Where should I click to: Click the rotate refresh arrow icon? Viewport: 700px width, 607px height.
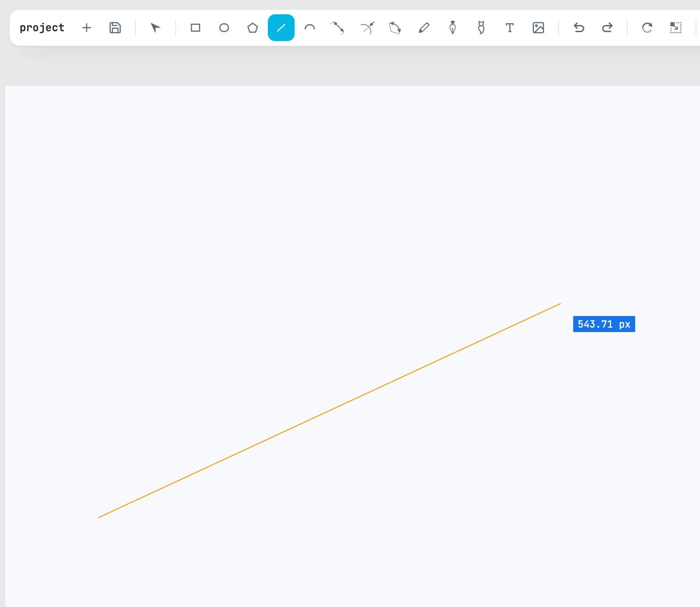point(647,28)
